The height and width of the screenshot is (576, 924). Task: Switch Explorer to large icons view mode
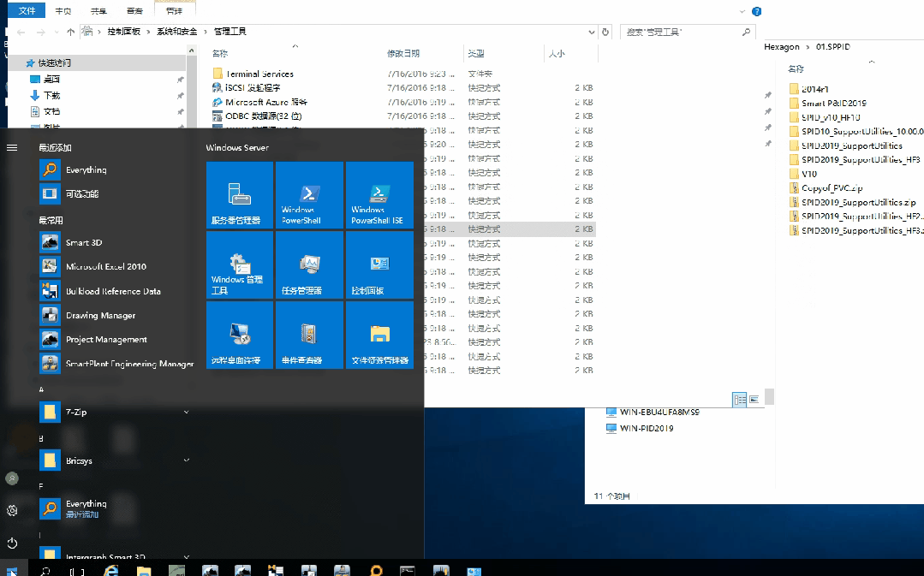click(x=754, y=400)
